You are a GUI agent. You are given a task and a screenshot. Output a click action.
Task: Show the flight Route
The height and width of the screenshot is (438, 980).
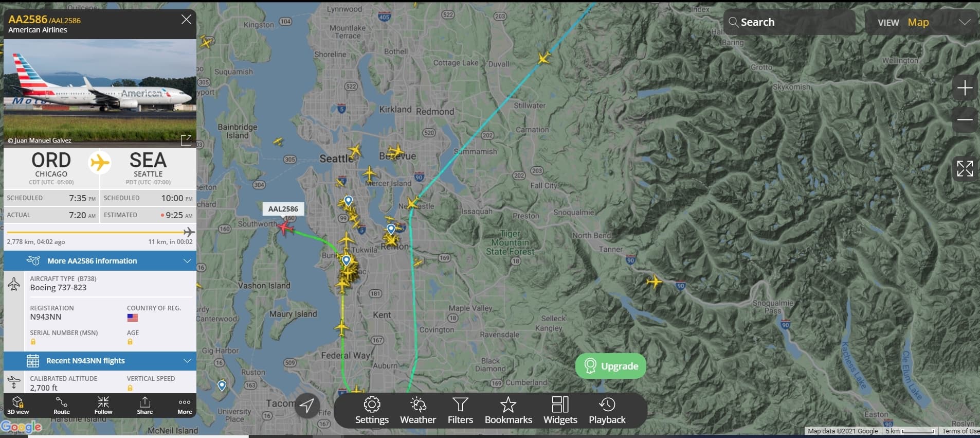pyautogui.click(x=62, y=406)
